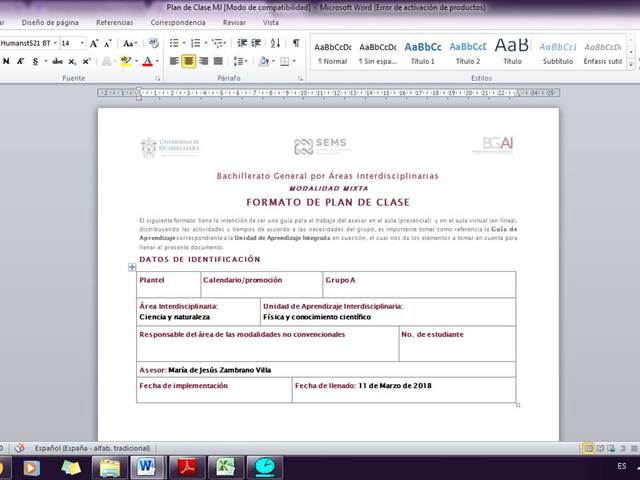640x480 pixels.
Task: Shrink font size with Shrink Font icon
Action: click(x=108, y=43)
